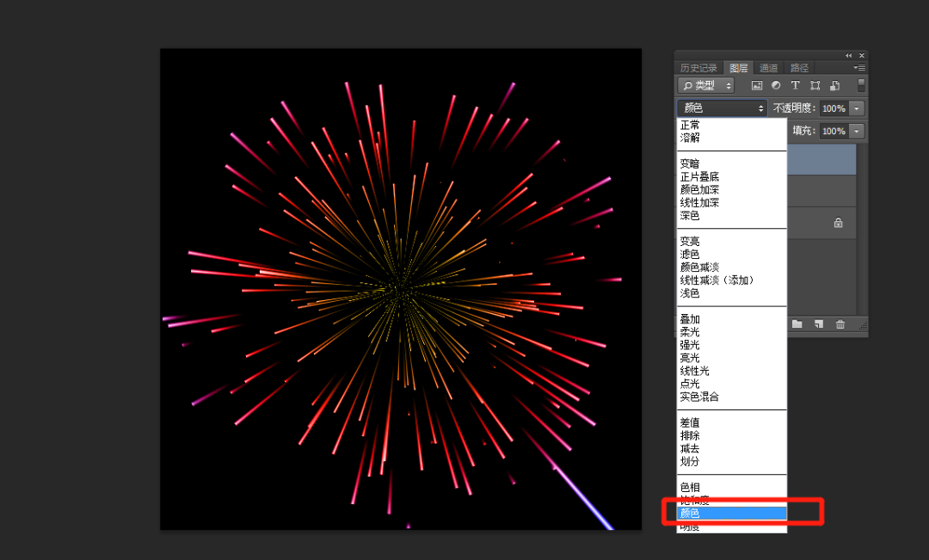
Task: Click the 不透明度 100% value field
Action: pyautogui.click(x=834, y=108)
